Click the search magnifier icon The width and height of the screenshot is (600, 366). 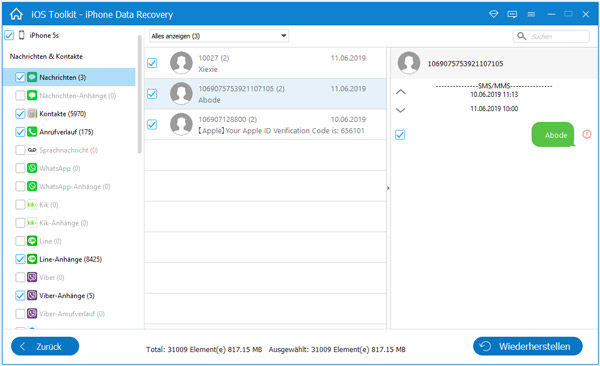[x=521, y=36]
